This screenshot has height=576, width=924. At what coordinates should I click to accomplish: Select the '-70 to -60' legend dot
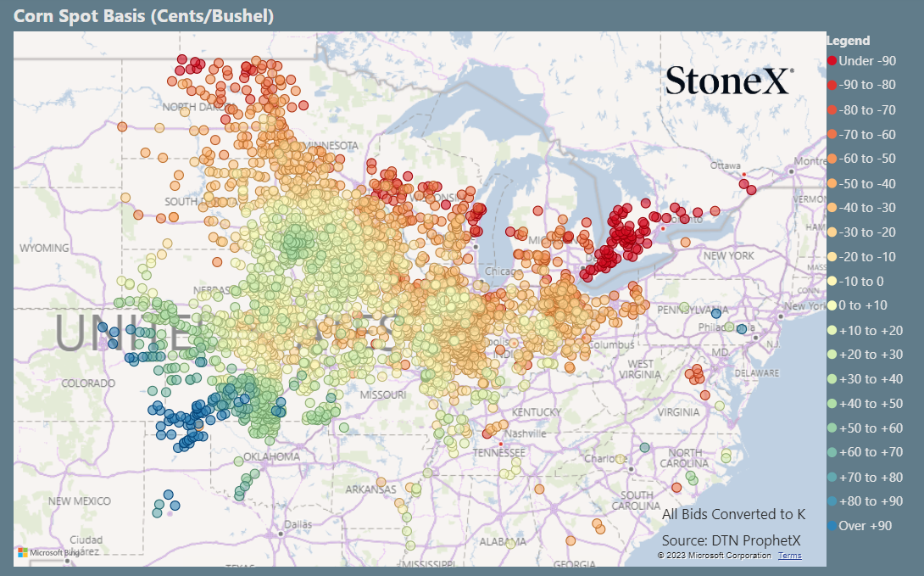[x=832, y=134]
